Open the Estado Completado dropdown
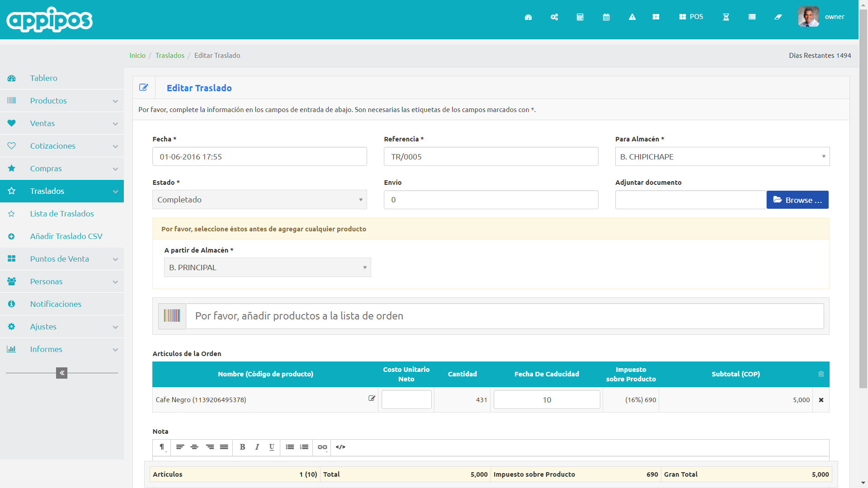868x488 pixels. point(259,200)
